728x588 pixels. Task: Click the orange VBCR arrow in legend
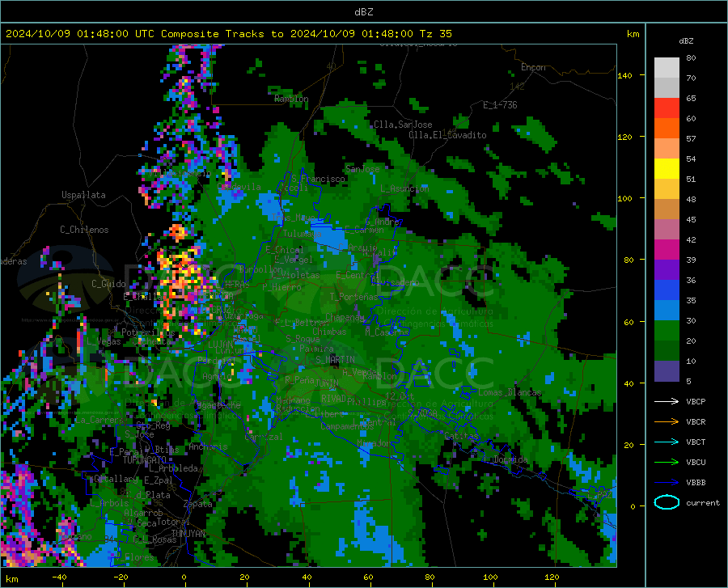(667, 421)
